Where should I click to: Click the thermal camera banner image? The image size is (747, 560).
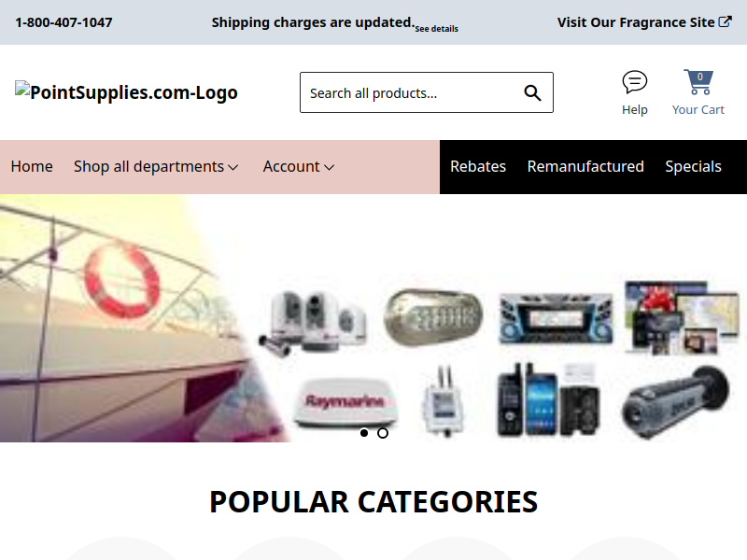click(675, 402)
